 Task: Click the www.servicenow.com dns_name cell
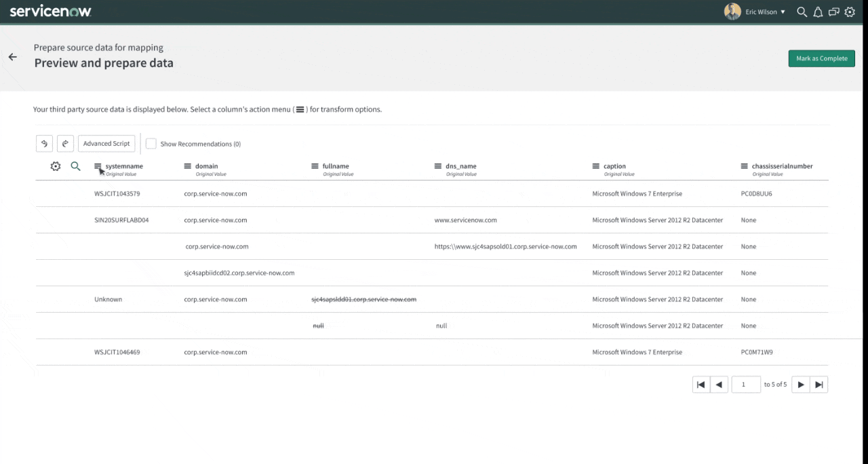(466, 220)
